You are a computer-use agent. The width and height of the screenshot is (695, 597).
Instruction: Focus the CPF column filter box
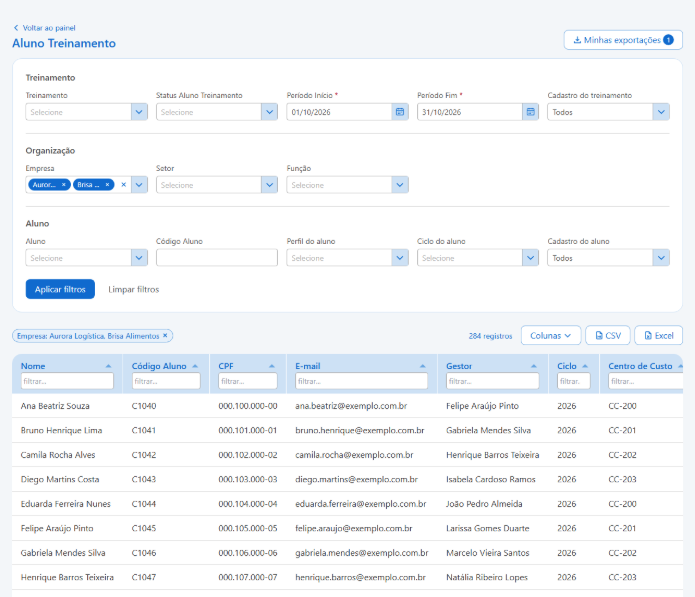click(x=248, y=381)
